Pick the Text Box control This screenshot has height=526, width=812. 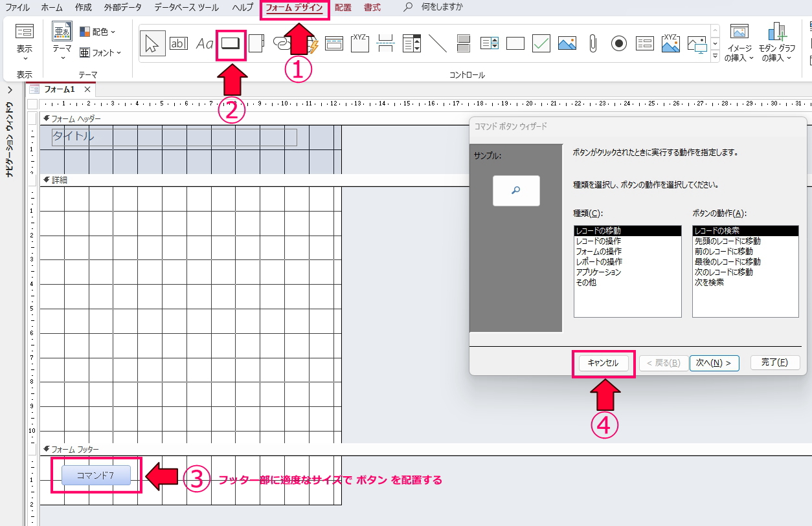pos(179,43)
